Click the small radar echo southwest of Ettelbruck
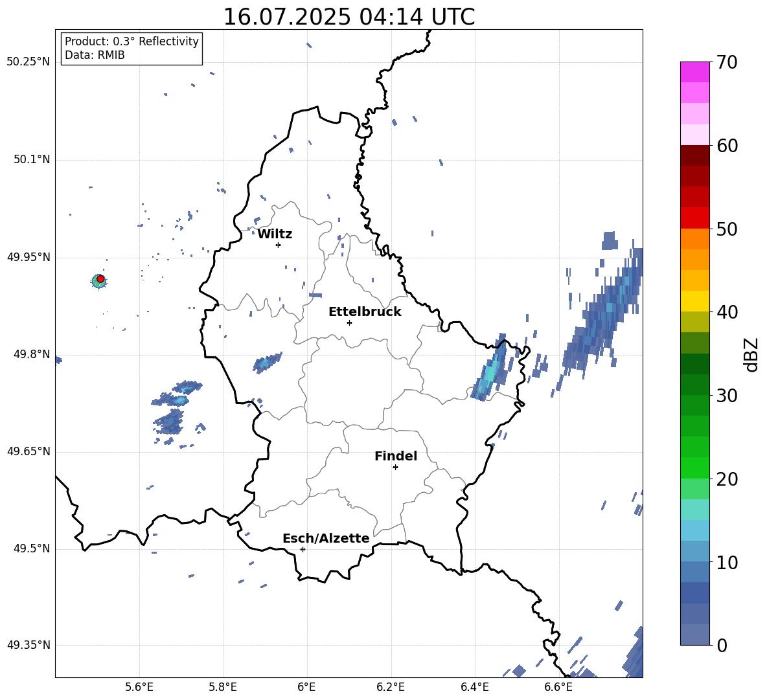 (x=267, y=363)
